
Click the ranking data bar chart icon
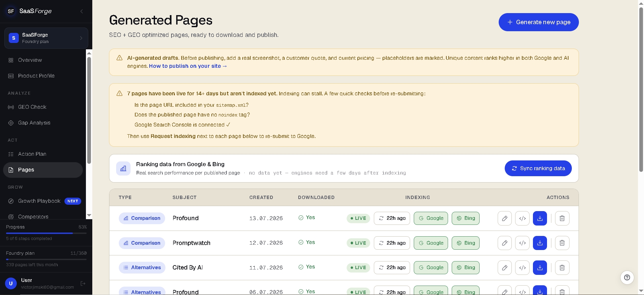pyautogui.click(x=123, y=168)
